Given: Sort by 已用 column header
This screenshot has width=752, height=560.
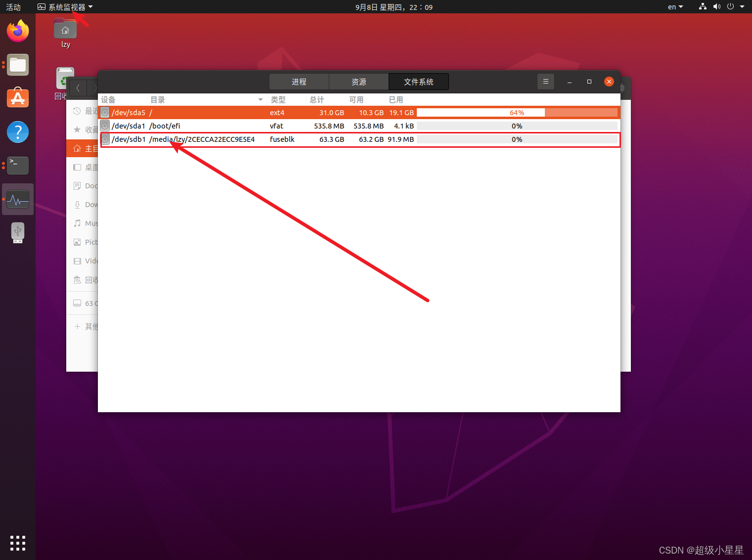Looking at the screenshot, I should [502, 100].
